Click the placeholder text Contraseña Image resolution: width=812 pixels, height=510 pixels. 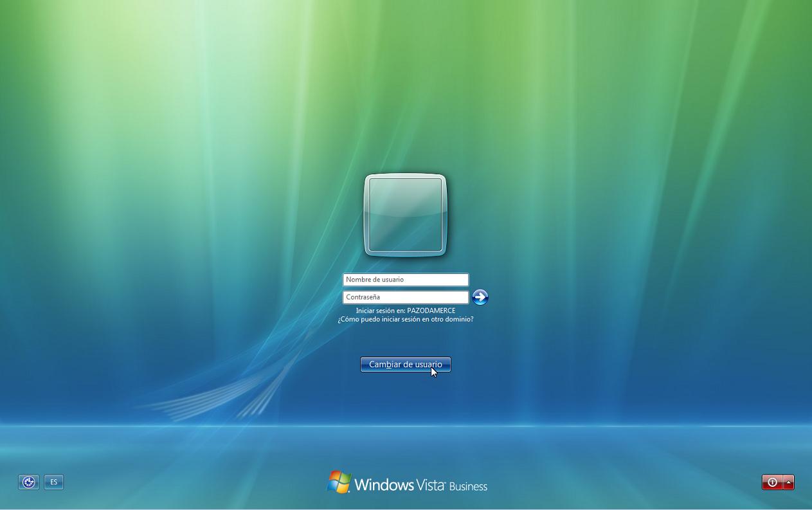363,297
